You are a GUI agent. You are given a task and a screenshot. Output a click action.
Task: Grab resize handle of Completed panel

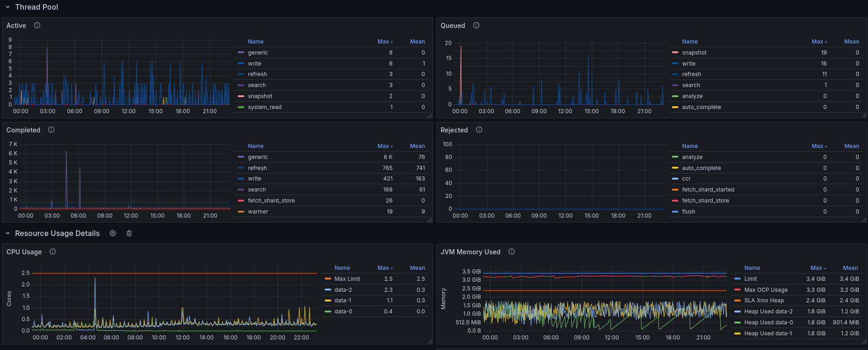click(430, 220)
